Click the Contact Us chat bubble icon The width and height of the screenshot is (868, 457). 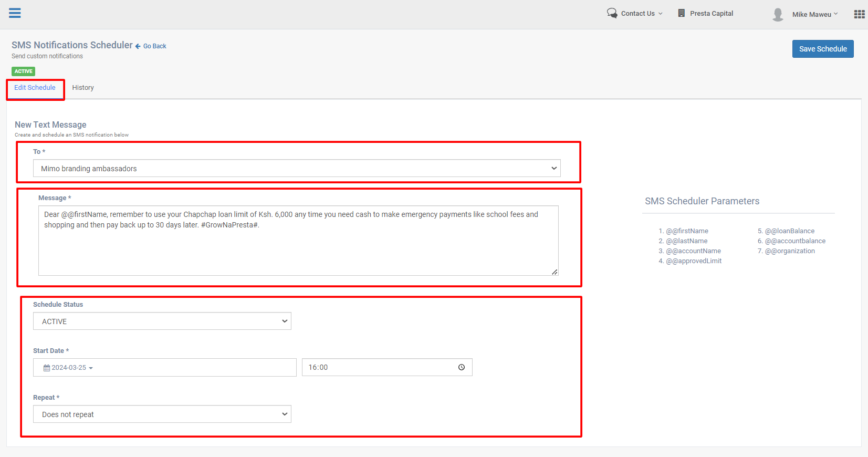(612, 13)
